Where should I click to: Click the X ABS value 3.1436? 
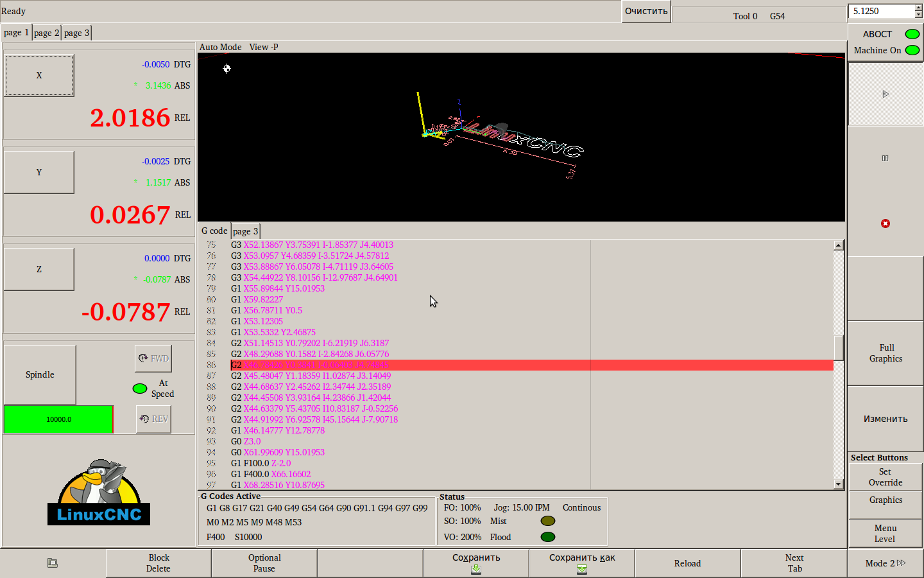click(x=158, y=85)
